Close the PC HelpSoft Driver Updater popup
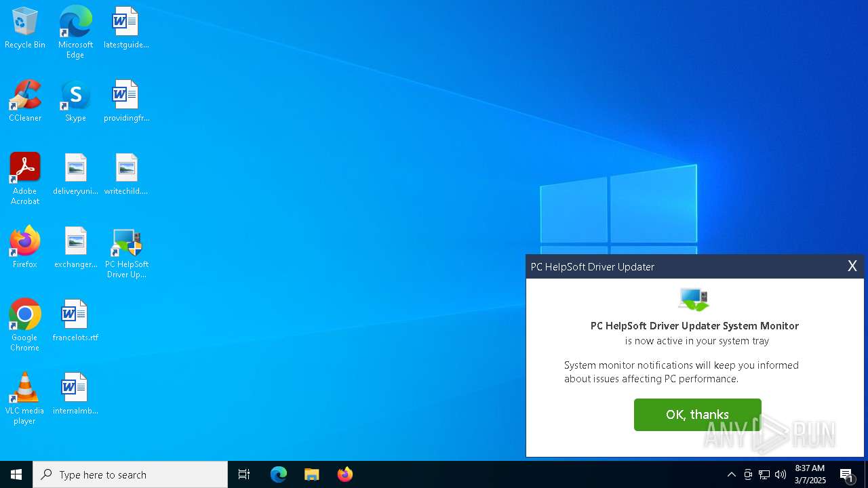The width and height of the screenshot is (868, 488). click(x=852, y=266)
